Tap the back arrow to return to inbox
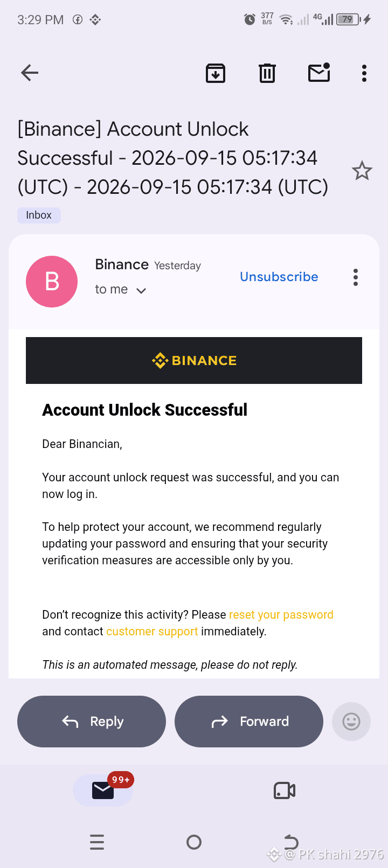This screenshot has width=388, height=868. point(30,73)
